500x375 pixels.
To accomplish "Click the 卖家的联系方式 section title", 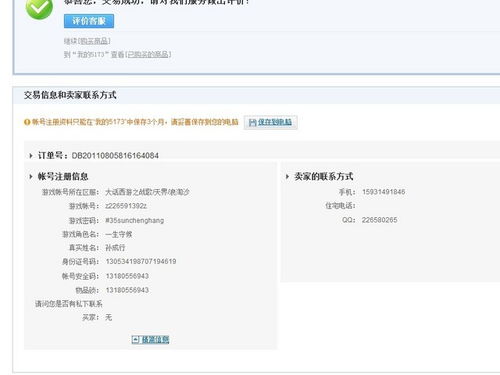I will coord(324,177).
